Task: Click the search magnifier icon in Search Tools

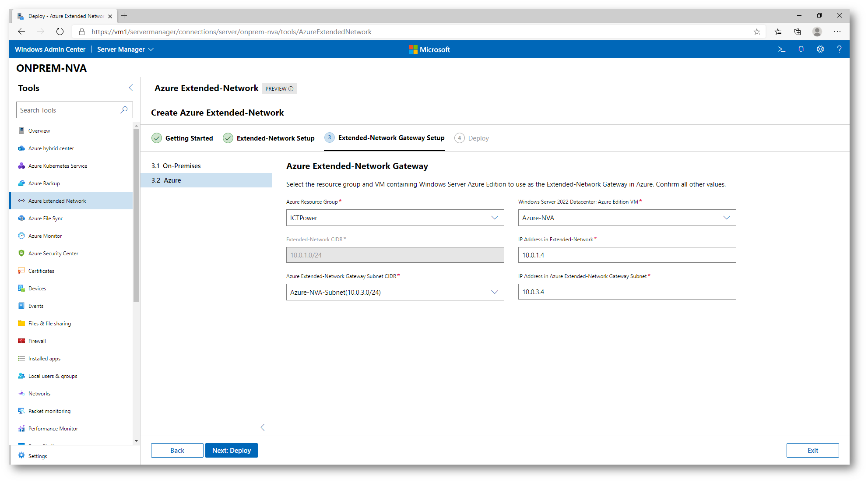Action: (x=124, y=110)
